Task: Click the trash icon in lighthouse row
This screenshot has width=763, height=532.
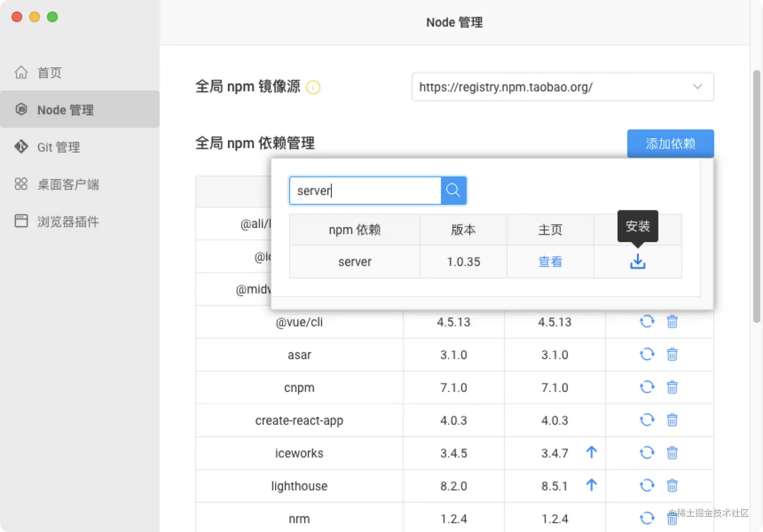Action: [672, 485]
